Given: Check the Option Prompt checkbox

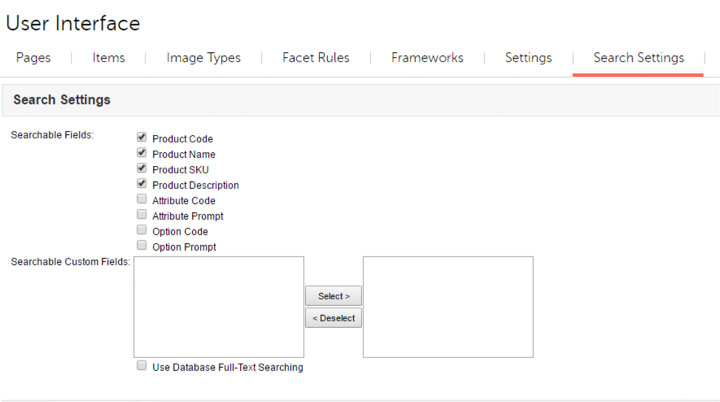Looking at the screenshot, I should pyautogui.click(x=142, y=245).
